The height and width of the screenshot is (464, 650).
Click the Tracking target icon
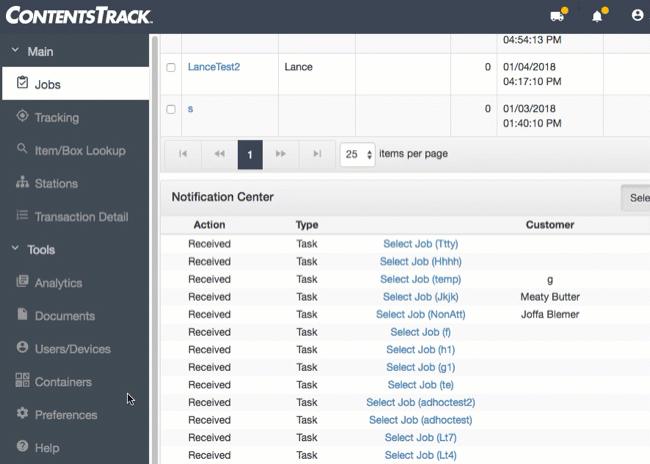click(22, 116)
